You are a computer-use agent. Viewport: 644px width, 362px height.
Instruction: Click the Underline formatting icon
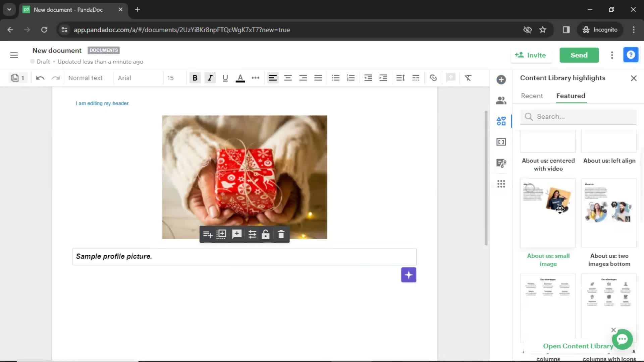[x=225, y=78]
